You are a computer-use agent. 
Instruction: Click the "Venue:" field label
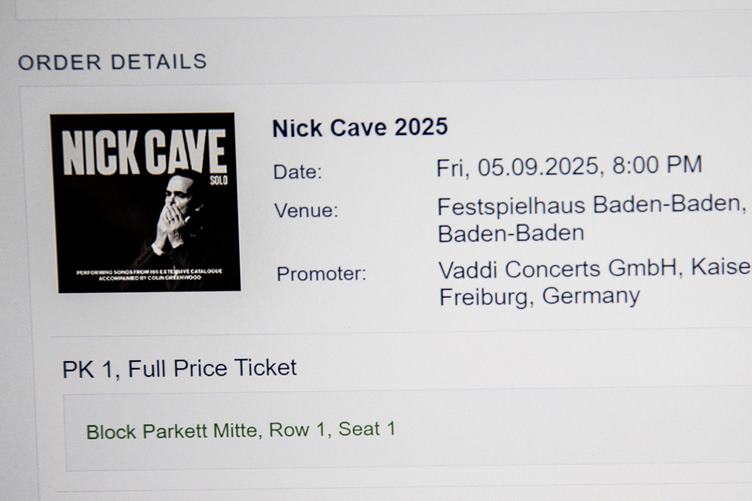[306, 210]
